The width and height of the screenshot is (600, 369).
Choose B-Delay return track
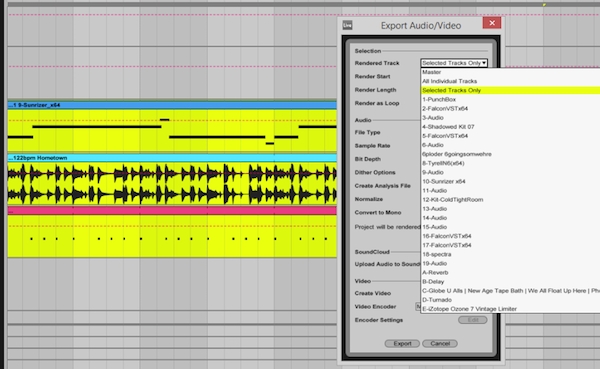[x=510, y=282]
